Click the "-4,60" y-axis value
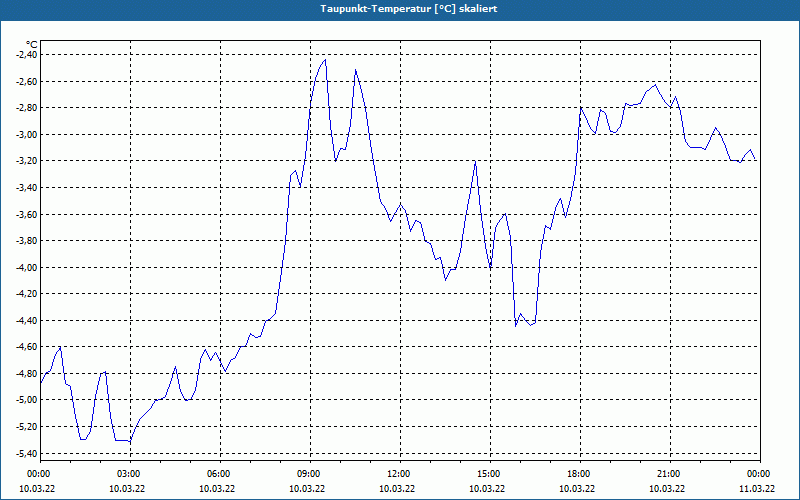Viewport: 800px width, 500px height. point(25,346)
